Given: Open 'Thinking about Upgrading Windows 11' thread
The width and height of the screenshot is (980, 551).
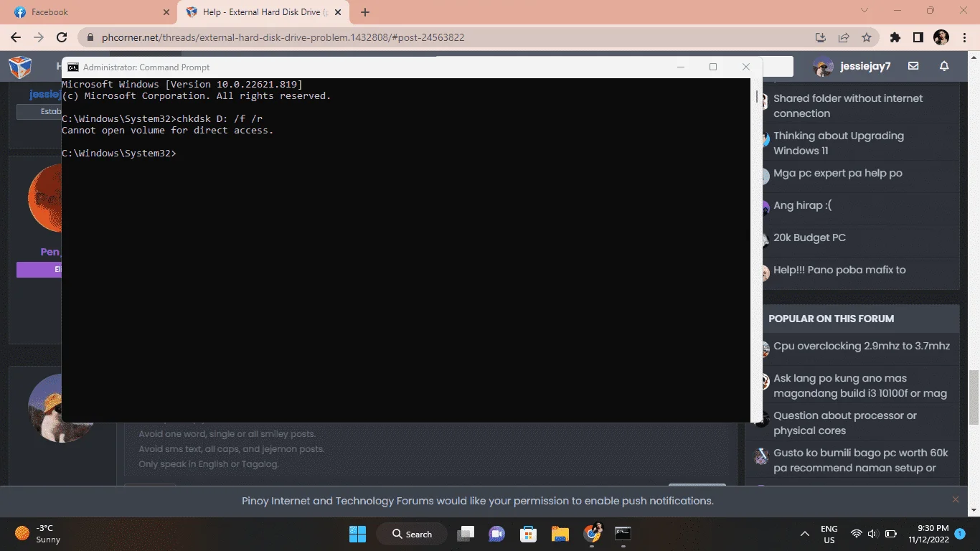Looking at the screenshot, I should [x=839, y=143].
